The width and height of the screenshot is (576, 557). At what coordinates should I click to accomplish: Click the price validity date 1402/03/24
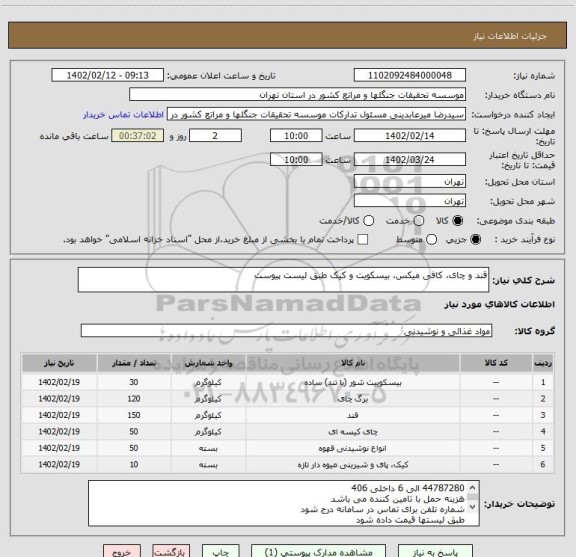[x=410, y=159]
